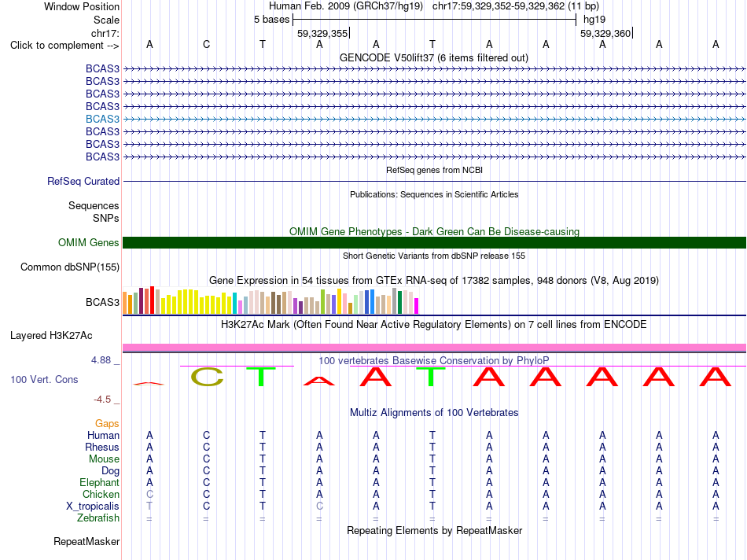Click the 'hg19' label beside the scale bar
Image resolution: width=747 pixels, height=560 pixels.
click(594, 20)
